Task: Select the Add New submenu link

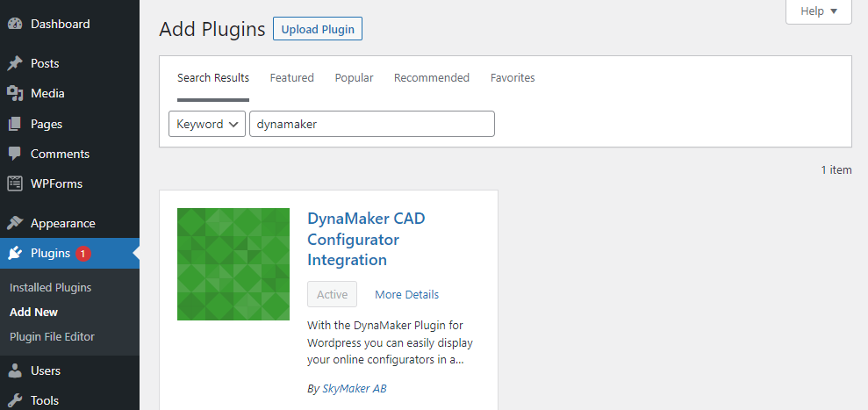Action: click(x=33, y=312)
